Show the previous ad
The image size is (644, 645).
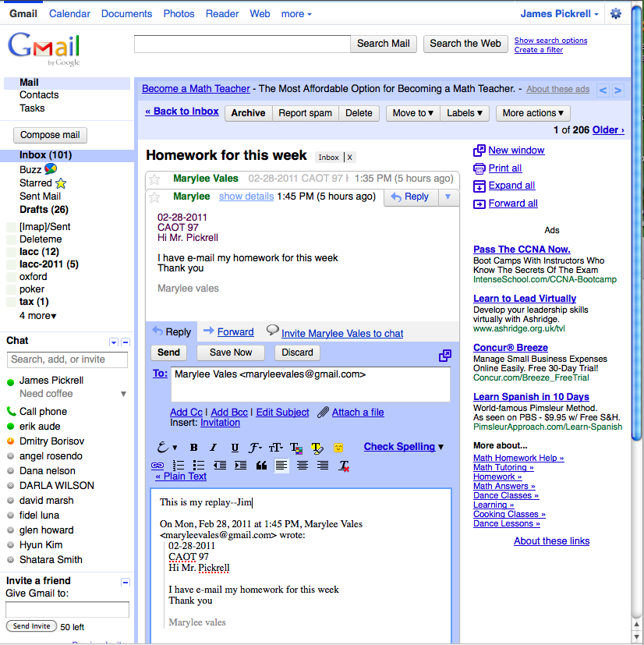(x=603, y=90)
